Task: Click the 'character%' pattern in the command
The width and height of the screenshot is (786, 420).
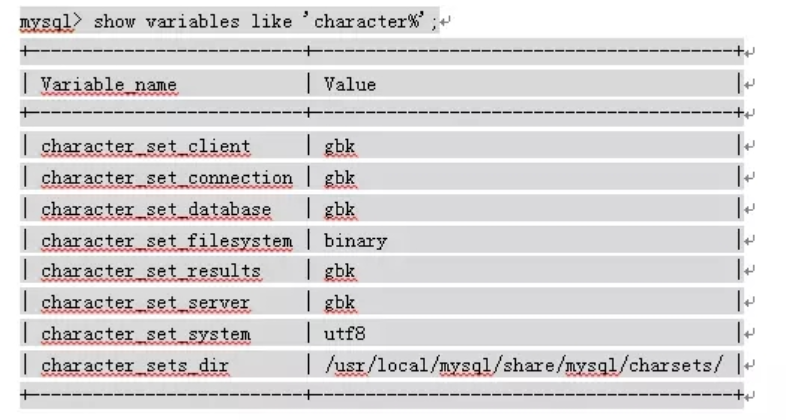Action: point(370,22)
